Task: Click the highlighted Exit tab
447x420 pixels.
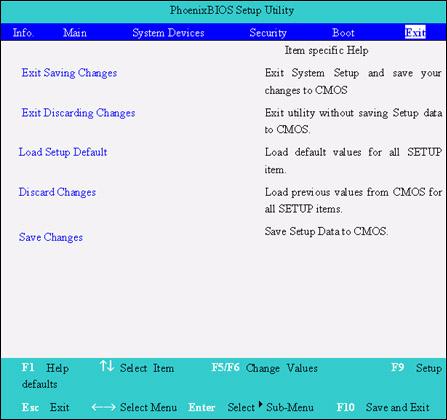Action: (415, 32)
